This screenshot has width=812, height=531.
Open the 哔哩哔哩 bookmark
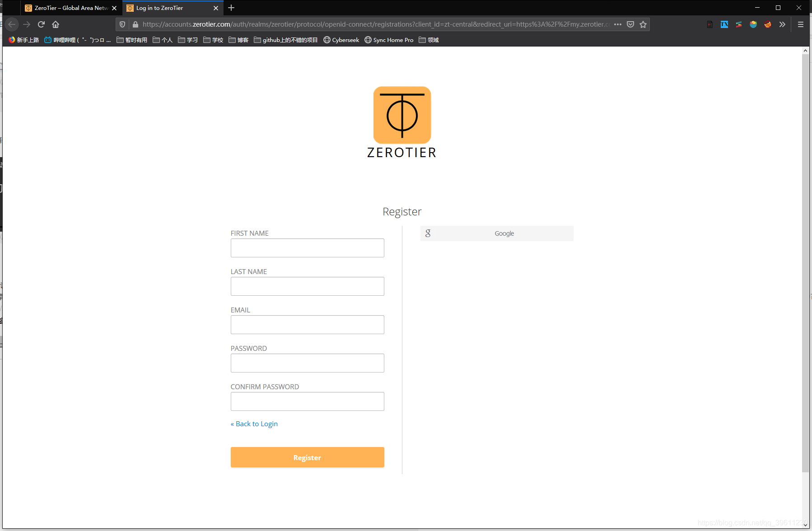pos(77,40)
